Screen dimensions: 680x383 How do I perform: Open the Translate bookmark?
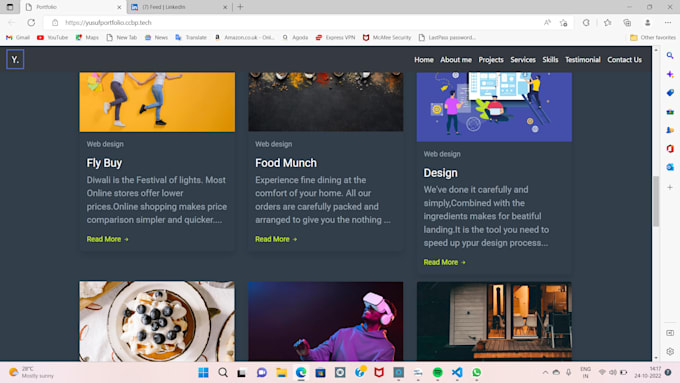point(191,38)
